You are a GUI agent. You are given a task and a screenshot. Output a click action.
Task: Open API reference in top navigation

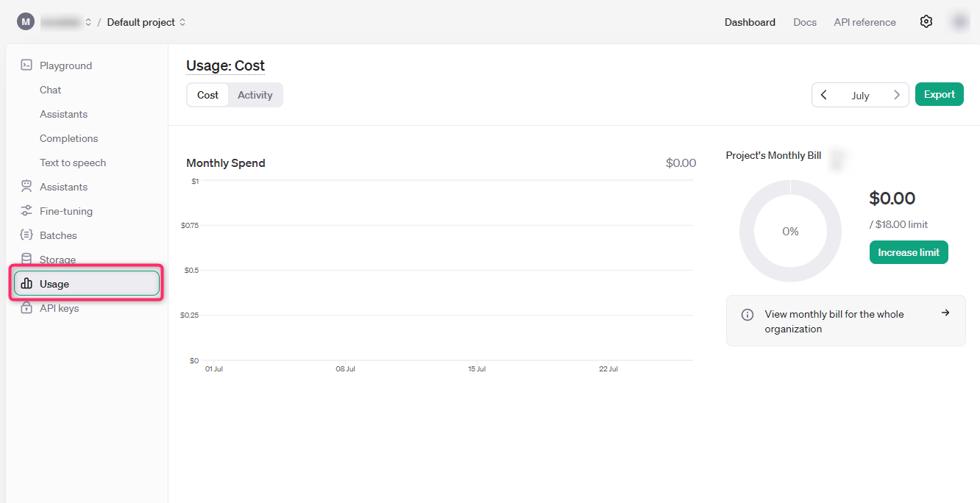coord(864,22)
